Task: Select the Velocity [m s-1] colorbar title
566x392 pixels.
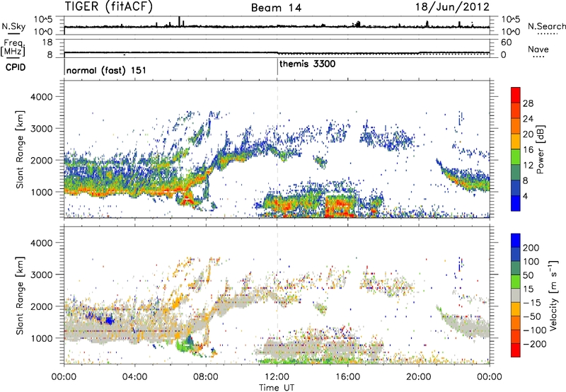Action: (x=553, y=295)
